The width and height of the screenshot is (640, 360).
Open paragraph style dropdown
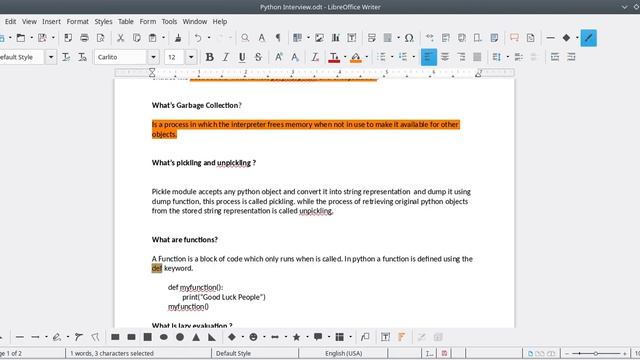[x=51, y=57]
